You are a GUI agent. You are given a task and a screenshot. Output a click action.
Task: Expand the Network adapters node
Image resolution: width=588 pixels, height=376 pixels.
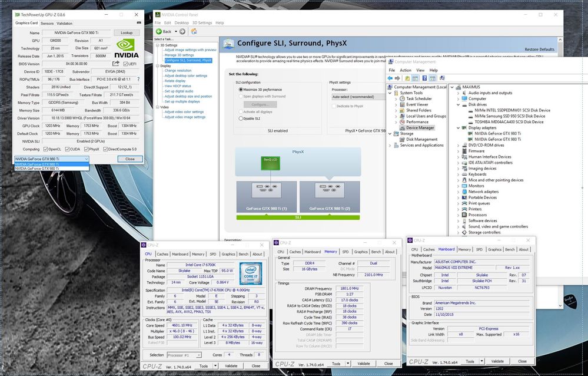459,192
